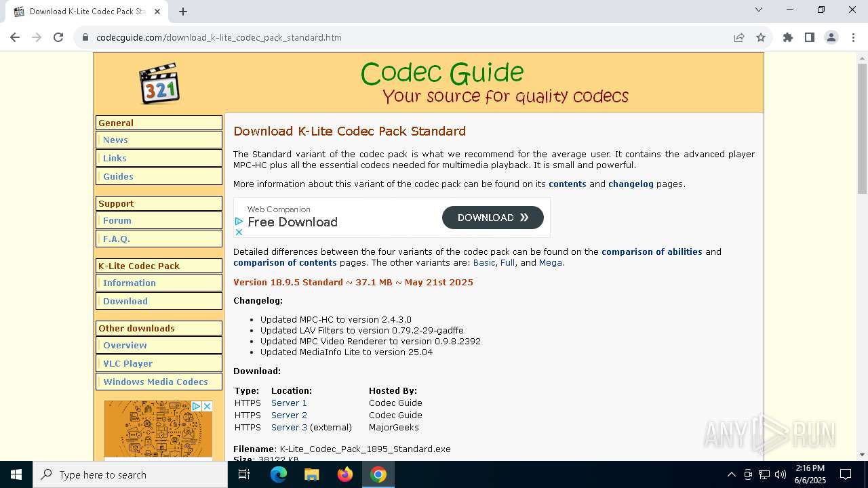Open the notifications action center

tap(846, 474)
